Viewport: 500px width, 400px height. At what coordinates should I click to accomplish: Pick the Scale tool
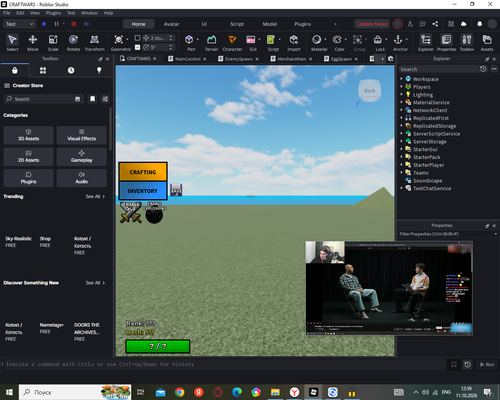pyautogui.click(x=53, y=43)
